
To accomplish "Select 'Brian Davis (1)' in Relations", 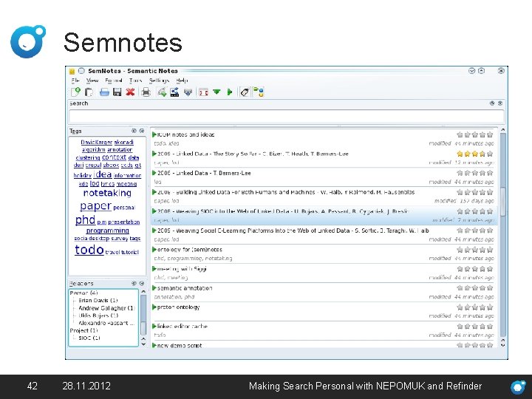I will [98, 300].
